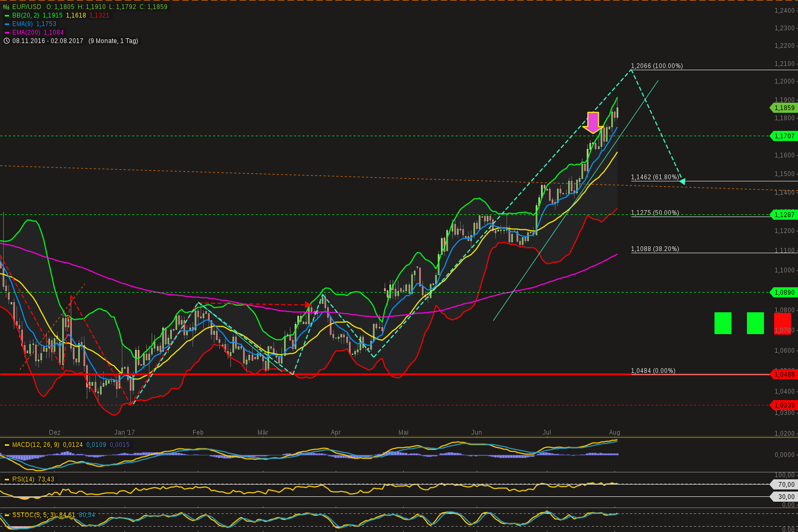Click the clock icon beside the date range
The width and height of the screenshot is (798, 532).
point(6,41)
